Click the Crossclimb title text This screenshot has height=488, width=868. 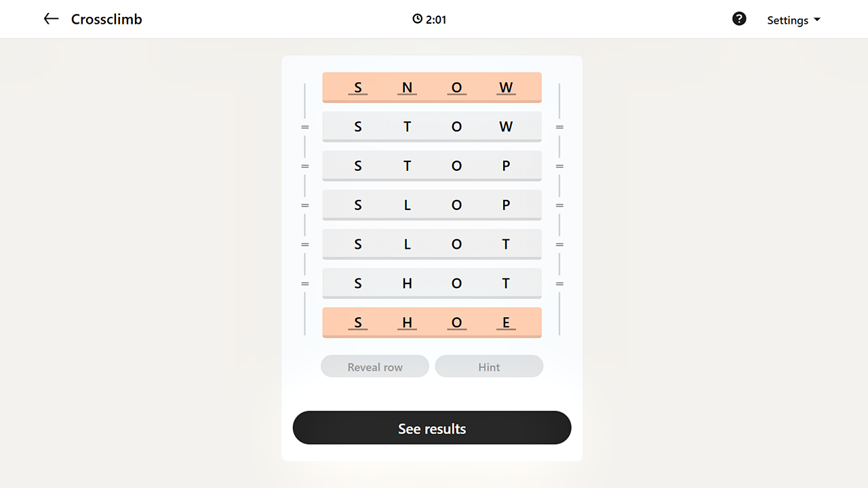coord(106,19)
